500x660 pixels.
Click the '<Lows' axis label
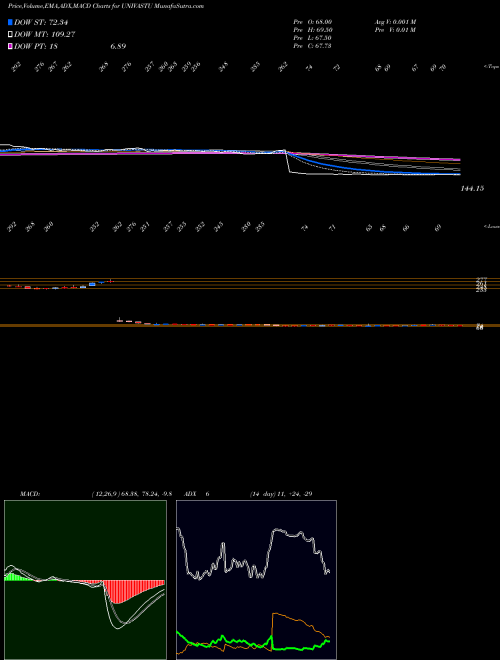point(491,226)
